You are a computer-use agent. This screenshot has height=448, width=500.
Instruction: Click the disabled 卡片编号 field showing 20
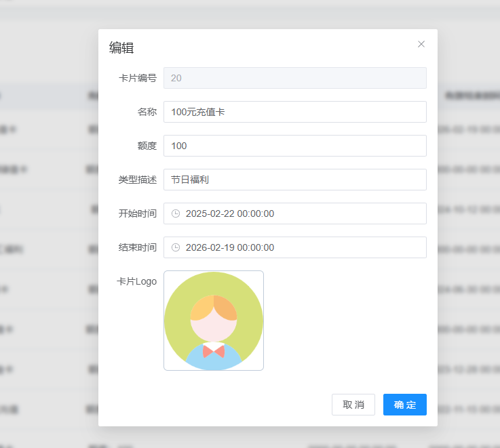294,78
